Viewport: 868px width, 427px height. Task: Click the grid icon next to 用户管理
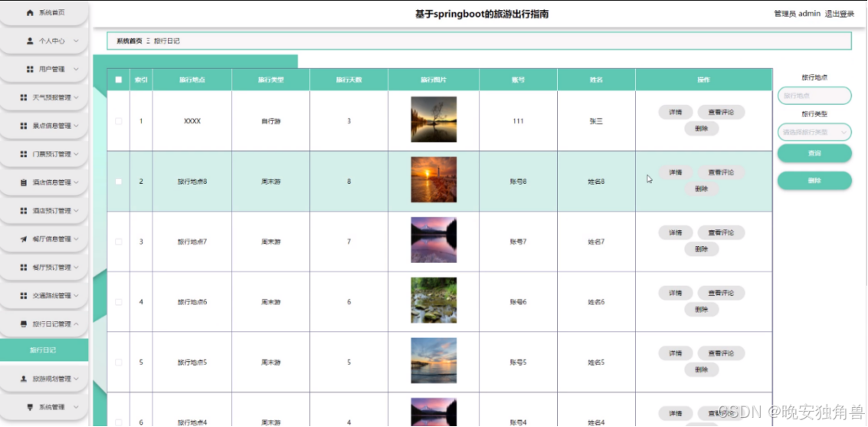point(30,69)
